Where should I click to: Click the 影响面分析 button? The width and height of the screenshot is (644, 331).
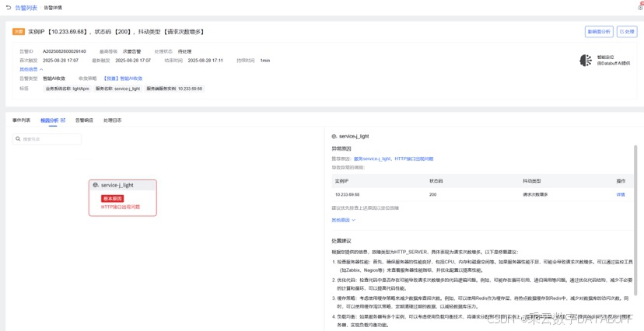599,32
